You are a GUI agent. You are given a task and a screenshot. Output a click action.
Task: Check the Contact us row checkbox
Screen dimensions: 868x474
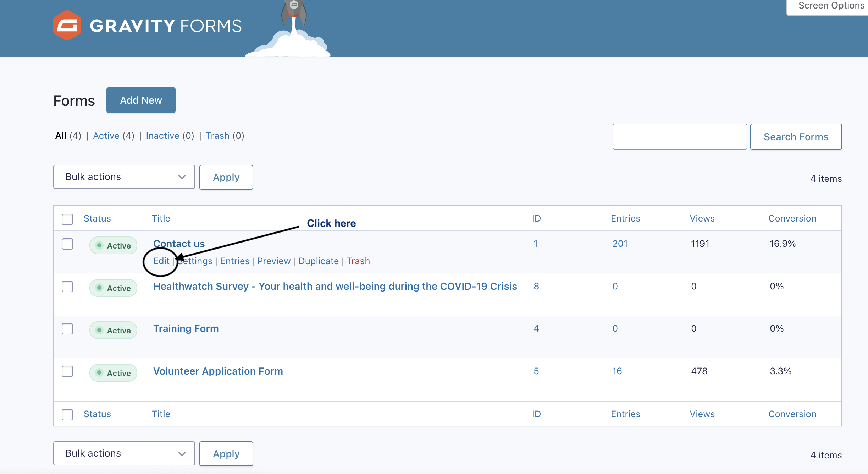click(67, 244)
